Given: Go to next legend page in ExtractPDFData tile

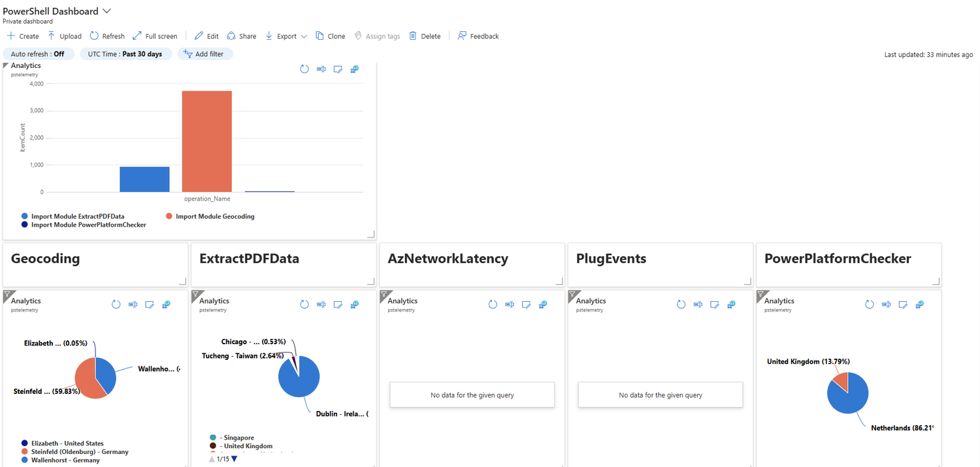Looking at the screenshot, I should pos(234,459).
